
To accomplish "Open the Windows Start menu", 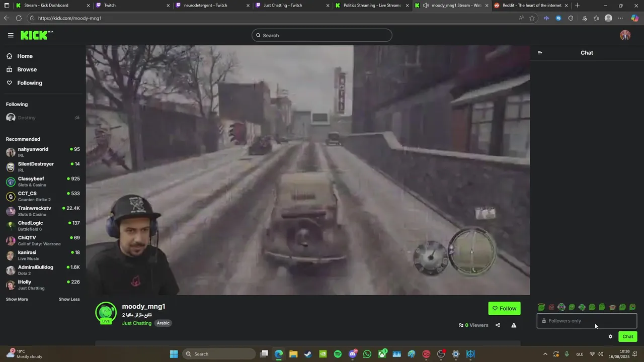I will pyautogui.click(x=174, y=354).
